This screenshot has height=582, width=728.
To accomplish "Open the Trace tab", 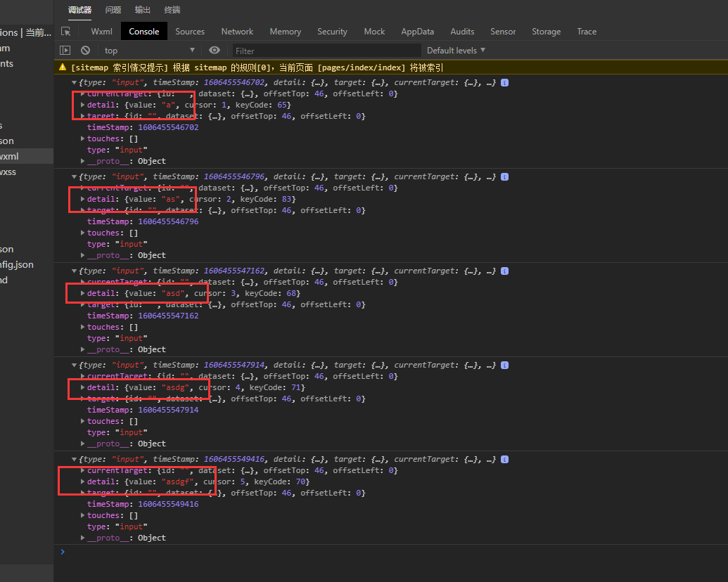I will (587, 32).
